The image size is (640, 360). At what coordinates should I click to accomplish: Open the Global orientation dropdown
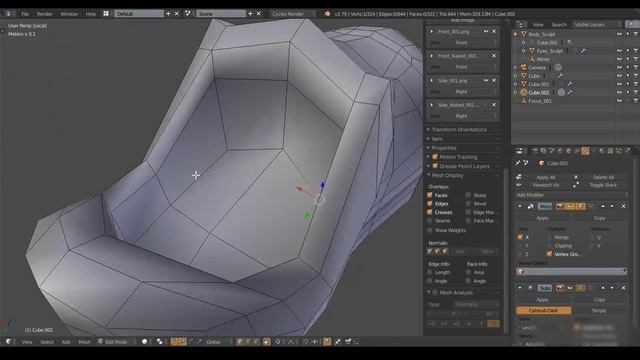[x=218, y=342]
